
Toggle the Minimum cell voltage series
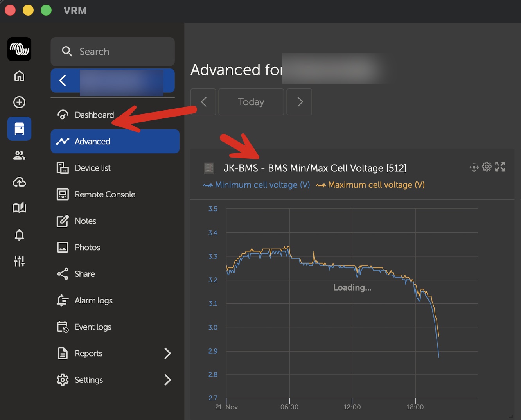[257, 185]
